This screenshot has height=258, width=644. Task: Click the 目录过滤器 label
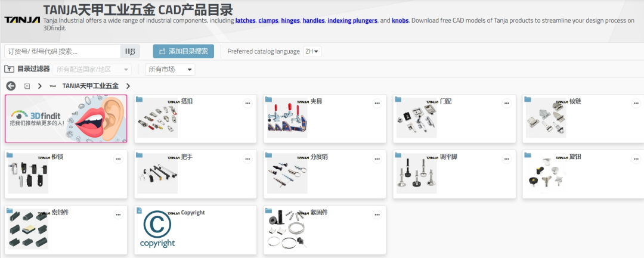[x=33, y=69]
